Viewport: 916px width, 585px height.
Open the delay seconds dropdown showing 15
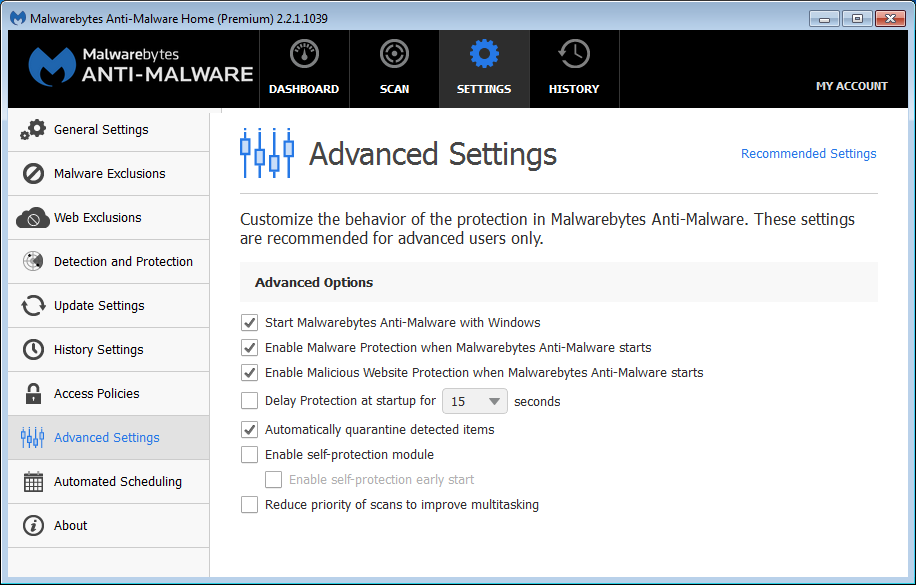point(474,401)
